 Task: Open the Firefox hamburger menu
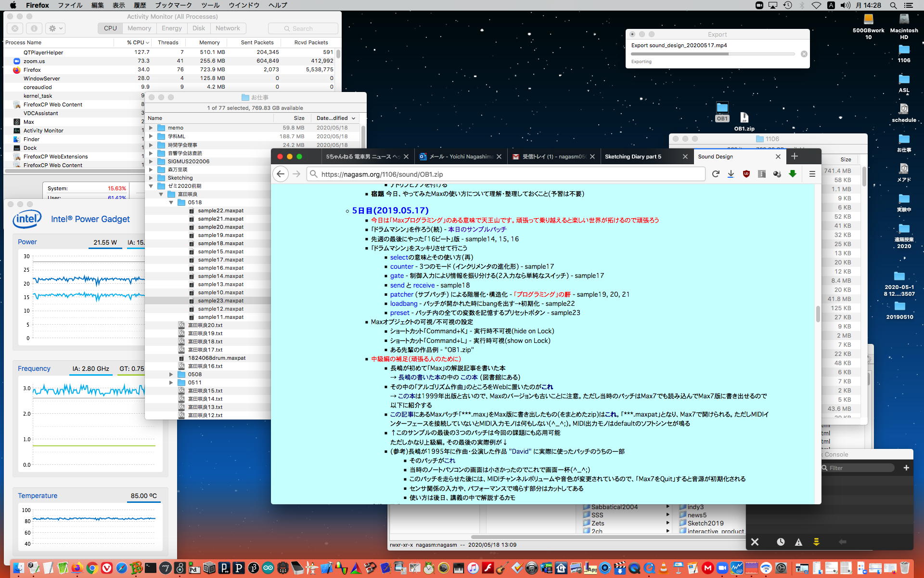(812, 174)
